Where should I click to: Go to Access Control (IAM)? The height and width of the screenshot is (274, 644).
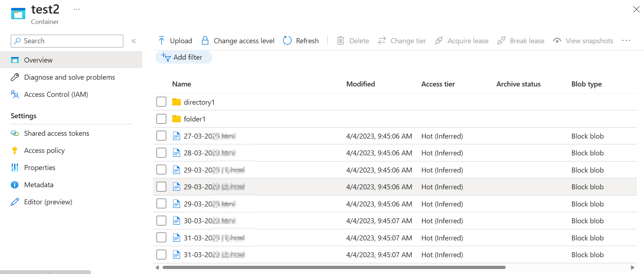tap(56, 94)
